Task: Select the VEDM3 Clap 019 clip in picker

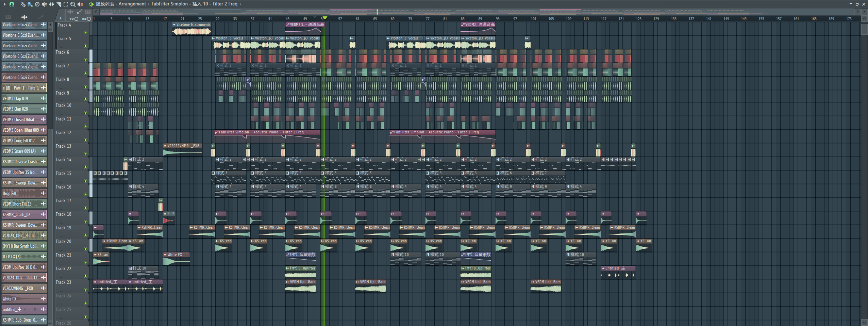Action: click(x=20, y=99)
